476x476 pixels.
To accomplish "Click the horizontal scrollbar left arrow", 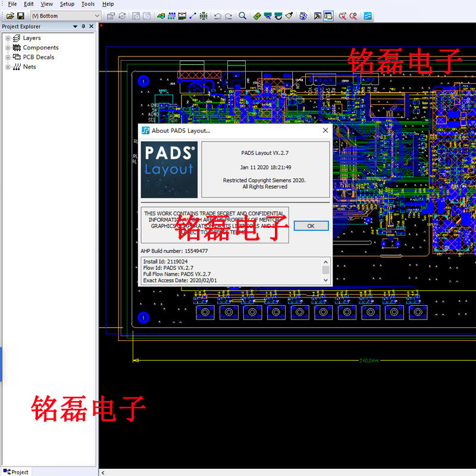I will pos(103,472).
